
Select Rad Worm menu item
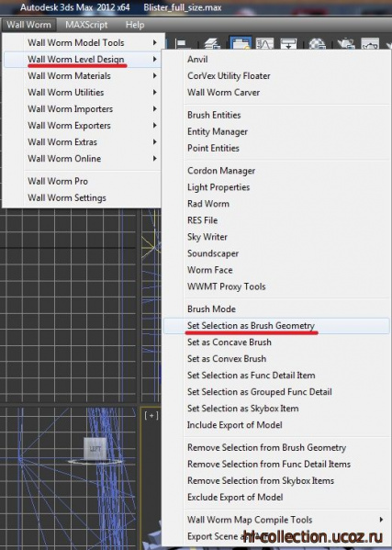click(x=208, y=204)
